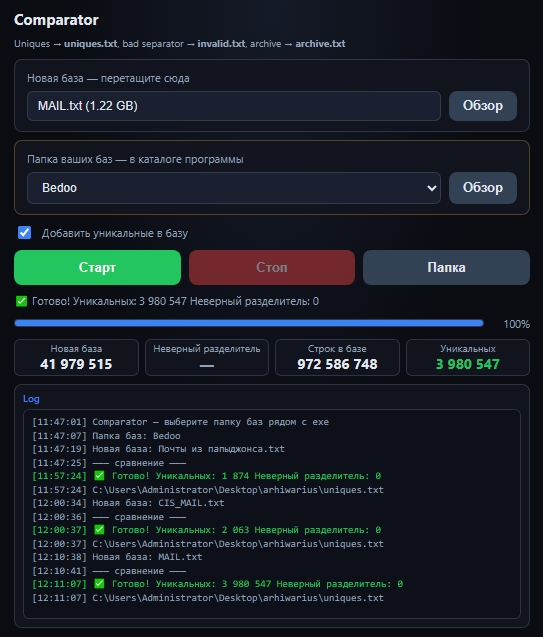Open the output folder with Папка button
This screenshot has height=637, width=543.
(446, 267)
